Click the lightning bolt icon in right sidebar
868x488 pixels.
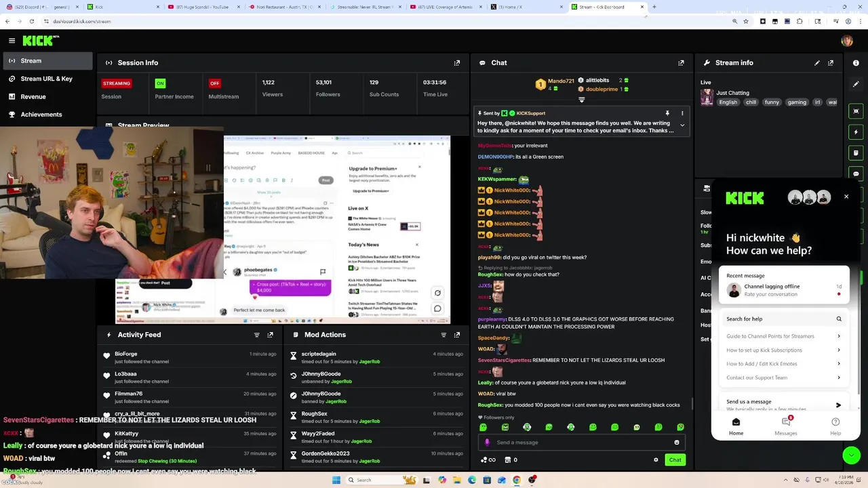856,132
